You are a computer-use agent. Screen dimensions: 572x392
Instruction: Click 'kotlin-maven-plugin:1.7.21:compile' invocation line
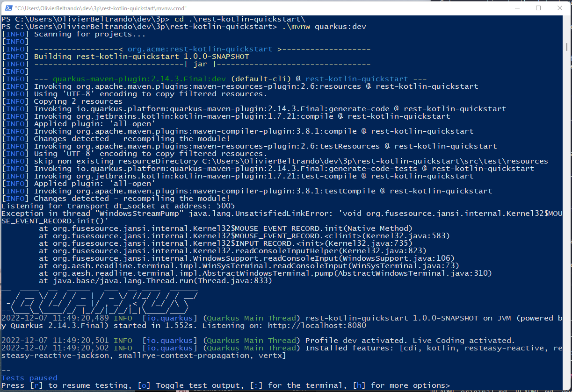(242, 116)
